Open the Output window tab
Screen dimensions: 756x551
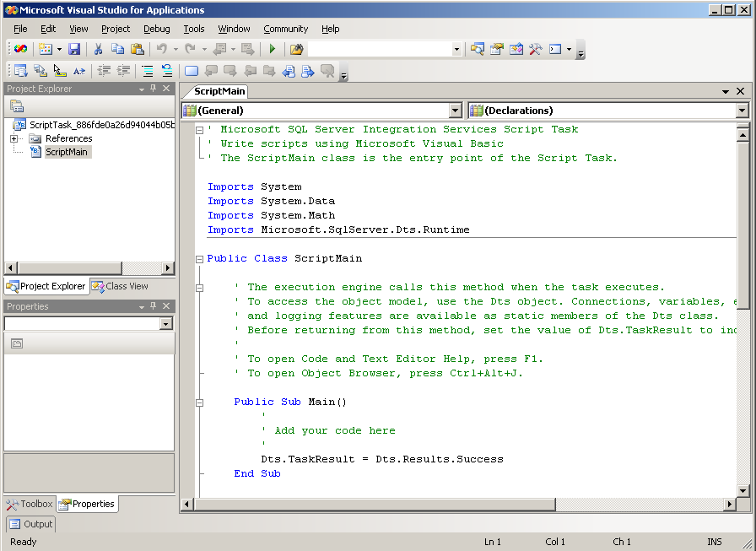tap(31, 524)
